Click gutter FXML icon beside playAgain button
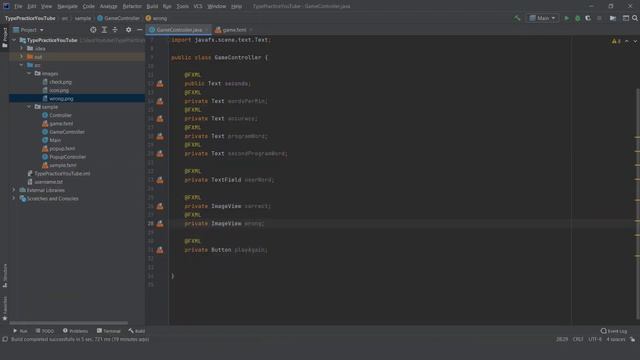 [160, 250]
